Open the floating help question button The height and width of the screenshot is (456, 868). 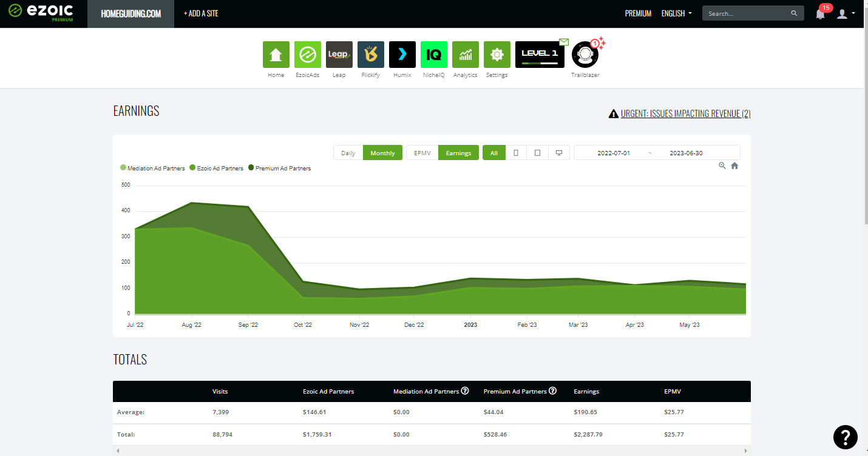click(x=846, y=437)
